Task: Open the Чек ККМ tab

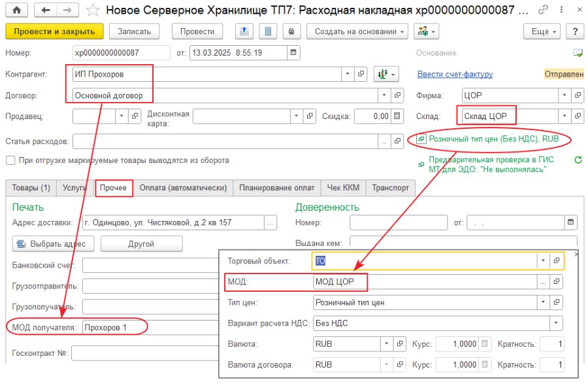Action: (343, 188)
